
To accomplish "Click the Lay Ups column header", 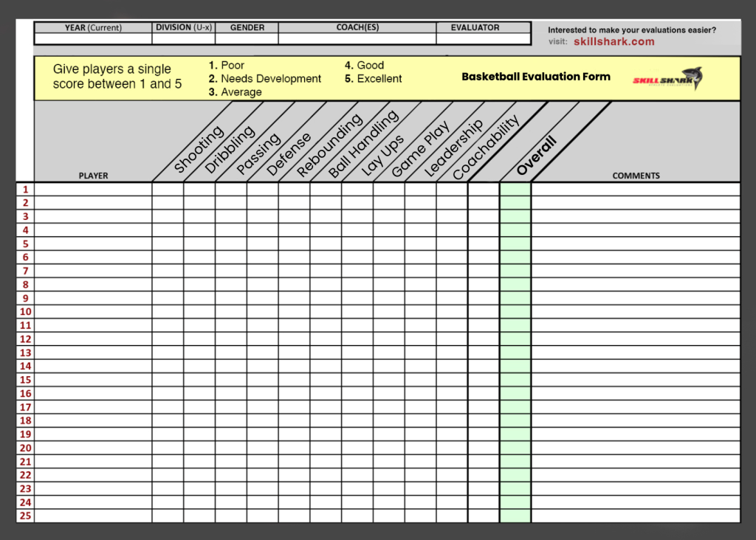I will pos(382,156).
